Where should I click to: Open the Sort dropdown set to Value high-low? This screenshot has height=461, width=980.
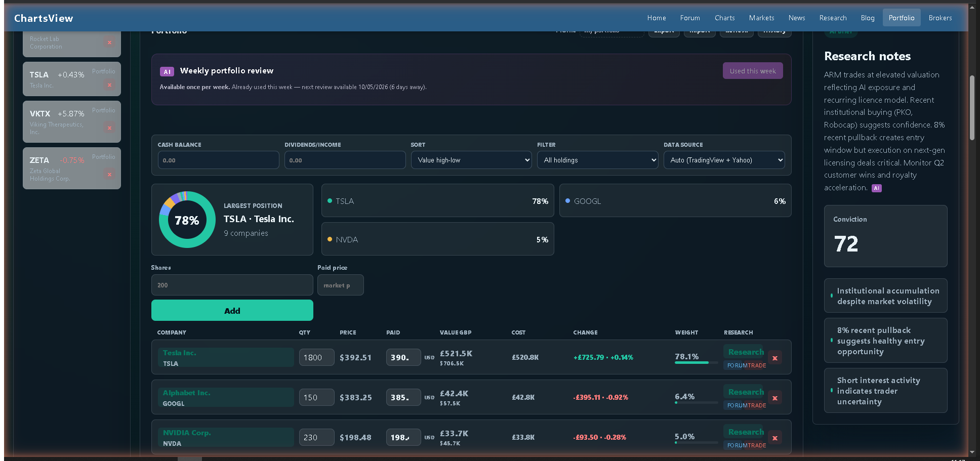click(x=471, y=160)
